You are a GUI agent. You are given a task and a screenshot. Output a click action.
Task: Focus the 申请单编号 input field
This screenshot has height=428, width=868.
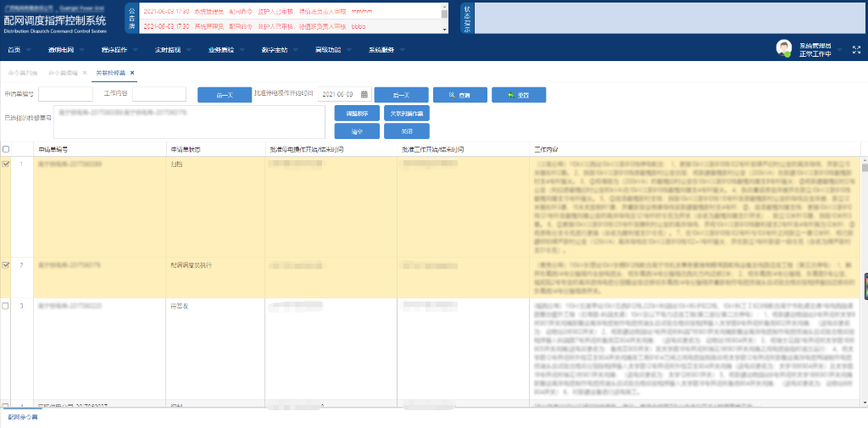tap(65, 94)
